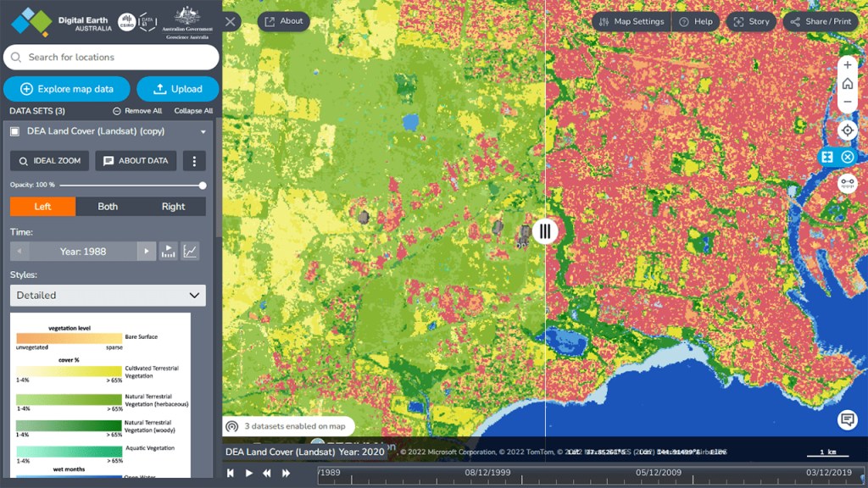Collapse the DEA Land Cover layer panel
Viewport: 868px width, 488px height.
pos(202,132)
